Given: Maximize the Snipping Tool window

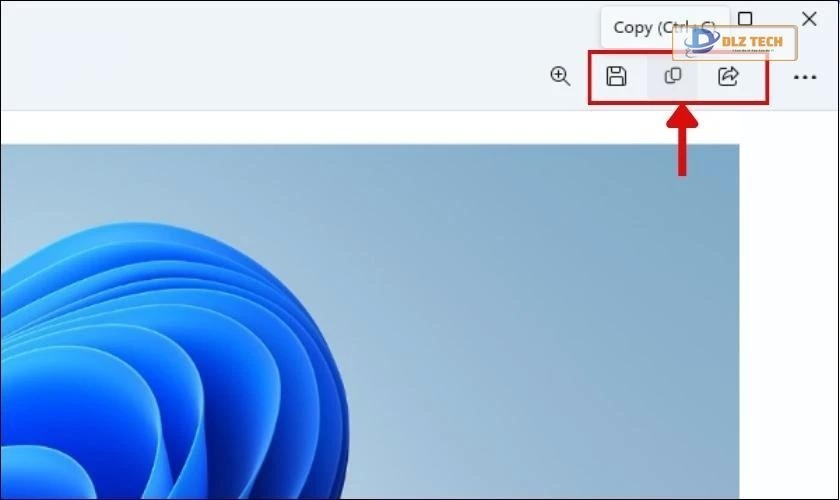Looking at the screenshot, I should coord(745,19).
